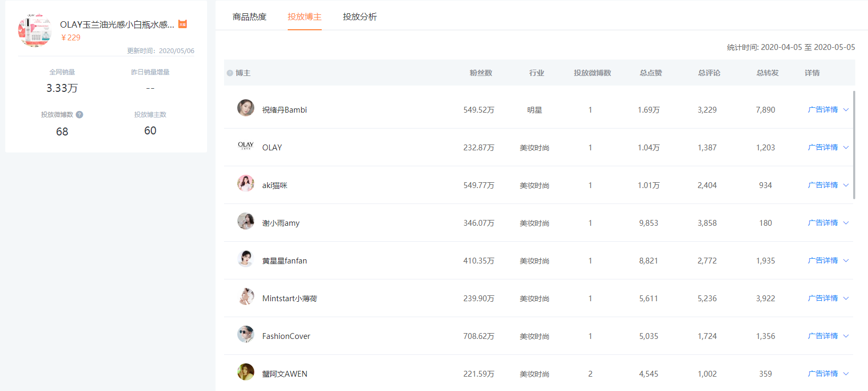Click the OLAY brand logo avatar

(245, 146)
